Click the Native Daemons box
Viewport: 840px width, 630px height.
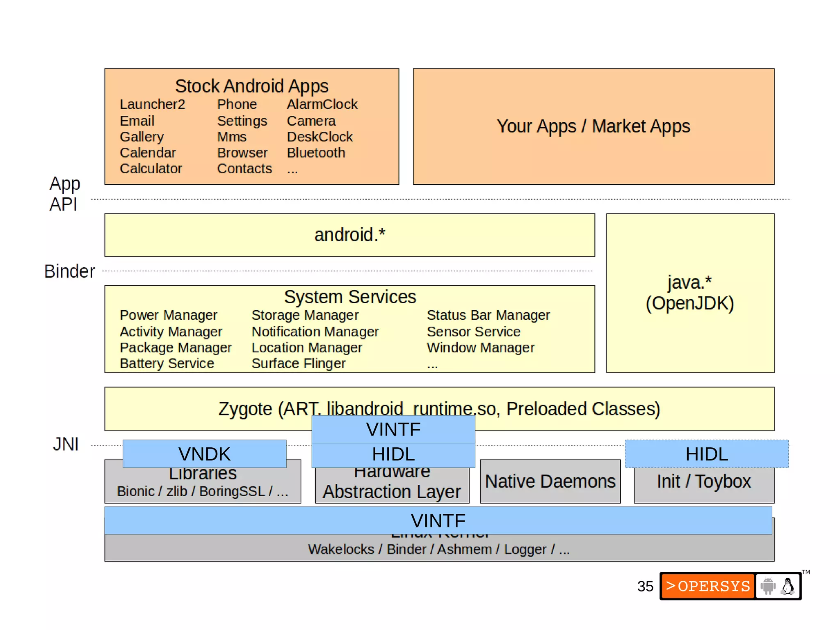(x=550, y=481)
